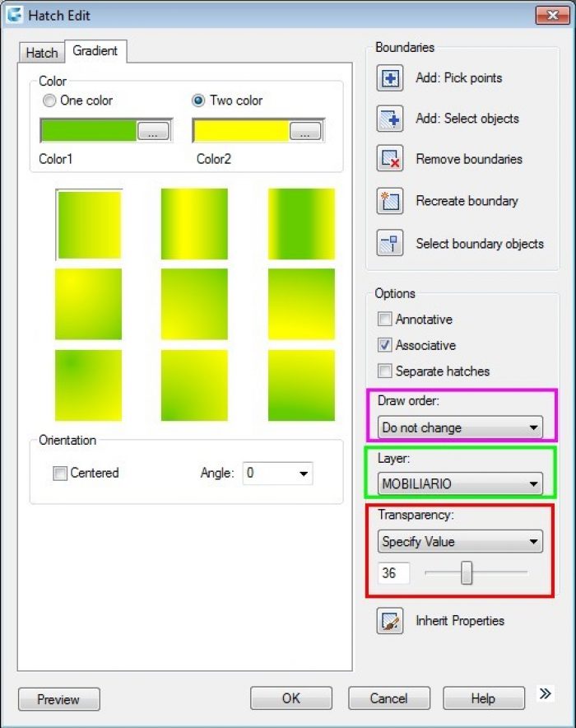Click the Add: Select objects icon
This screenshot has width=576, height=728.
click(x=389, y=119)
